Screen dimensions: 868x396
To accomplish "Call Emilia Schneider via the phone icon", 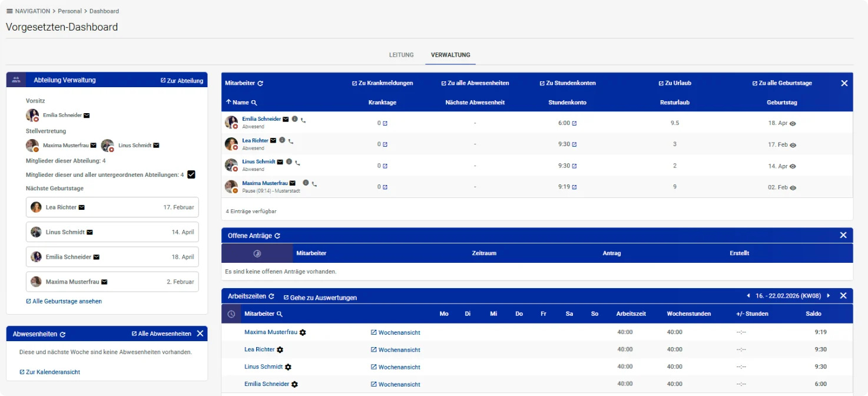I will tap(303, 120).
